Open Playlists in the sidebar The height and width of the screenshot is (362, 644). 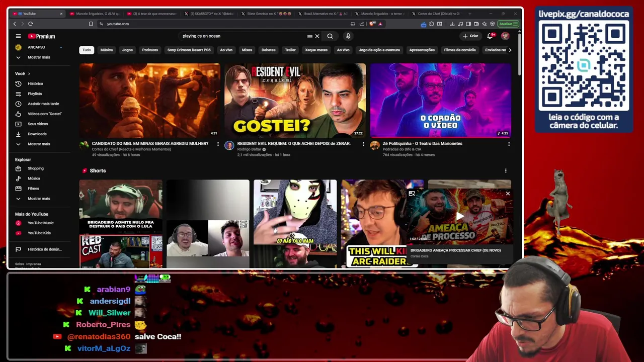[x=35, y=94]
